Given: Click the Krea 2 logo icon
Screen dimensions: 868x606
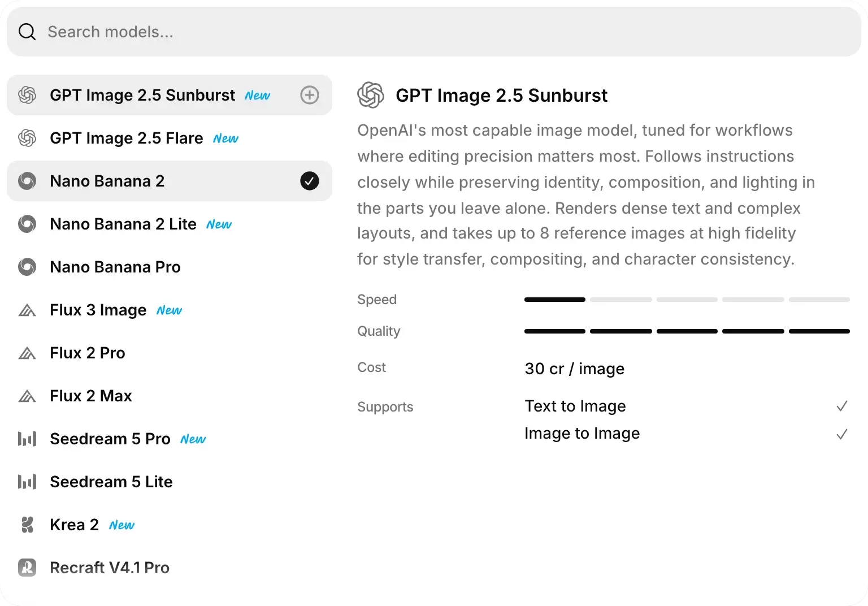Looking at the screenshot, I should click(27, 525).
